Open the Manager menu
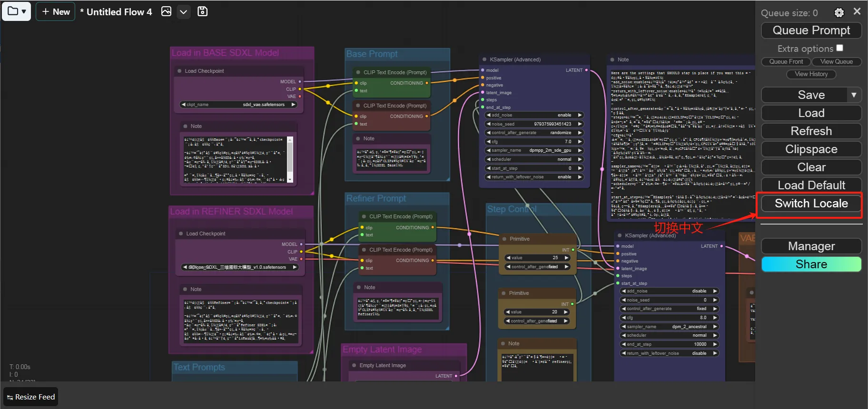The width and height of the screenshot is (868, 409). pos(811,246)
